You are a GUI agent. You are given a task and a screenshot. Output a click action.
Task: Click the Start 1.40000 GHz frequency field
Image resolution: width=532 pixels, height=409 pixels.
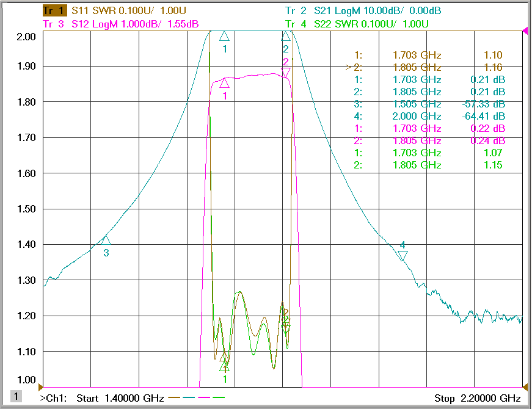point(120,398)
